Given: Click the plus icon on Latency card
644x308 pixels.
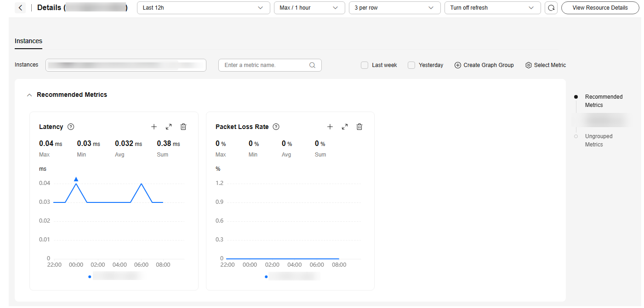Looking at the screenshot, I should [x=154, y=127].
